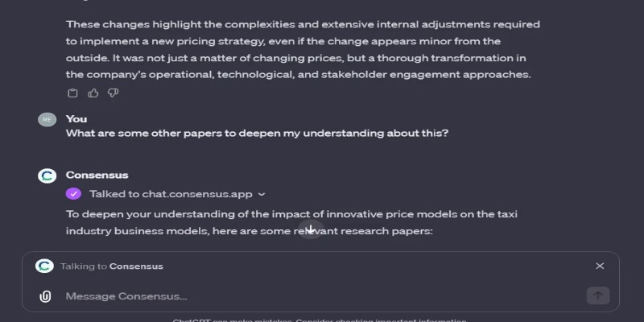Click the "Talking to Consensus" label
Viewport: 644px width, 322px height.
point(112,266)
